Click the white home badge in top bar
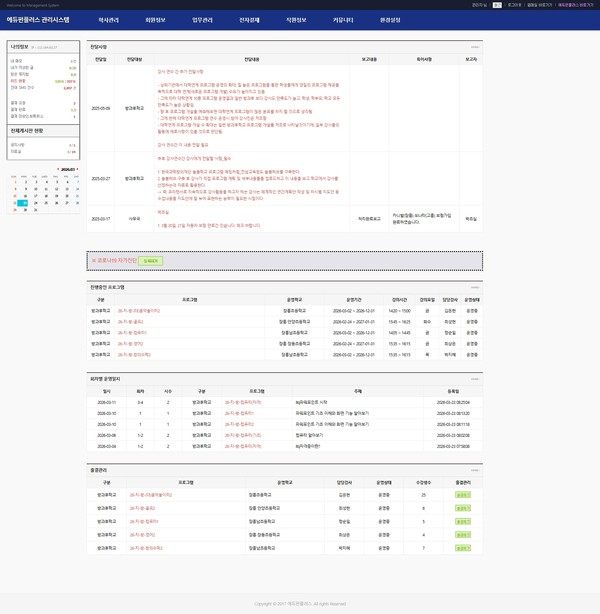 coord(497,5)
